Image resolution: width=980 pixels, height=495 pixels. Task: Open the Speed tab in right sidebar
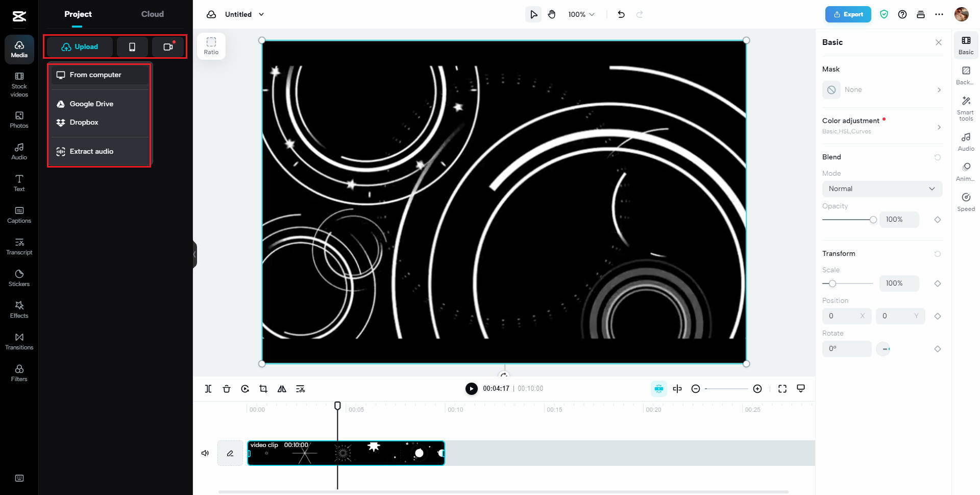966,202
